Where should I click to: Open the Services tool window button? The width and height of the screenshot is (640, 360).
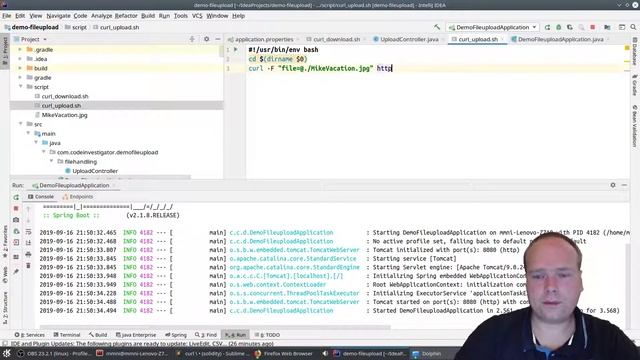(x=29, y=335)
